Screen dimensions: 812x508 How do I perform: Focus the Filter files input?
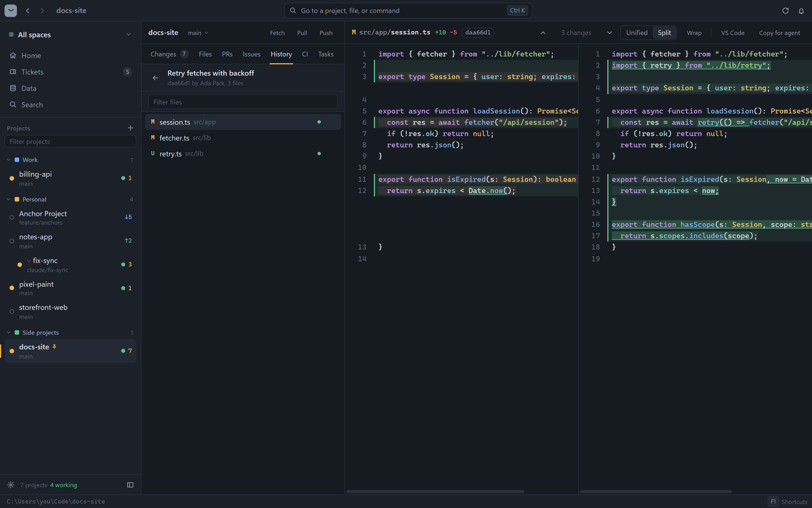[243, 102]
